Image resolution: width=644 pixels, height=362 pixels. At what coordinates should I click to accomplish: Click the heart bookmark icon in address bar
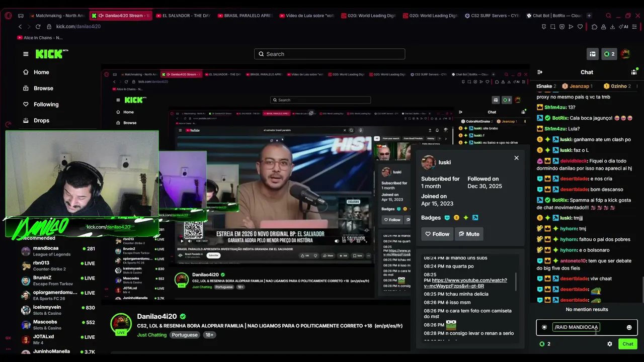coord(580,27)
